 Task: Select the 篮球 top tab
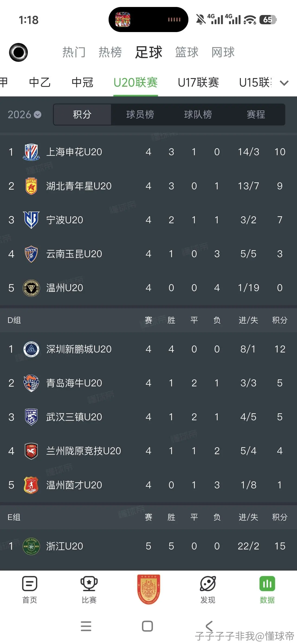(187, 52)
